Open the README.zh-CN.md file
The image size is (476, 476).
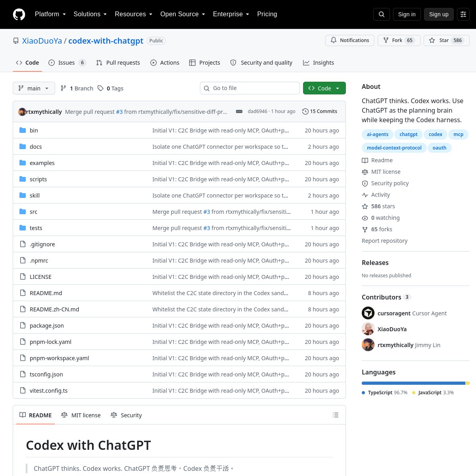54,309
